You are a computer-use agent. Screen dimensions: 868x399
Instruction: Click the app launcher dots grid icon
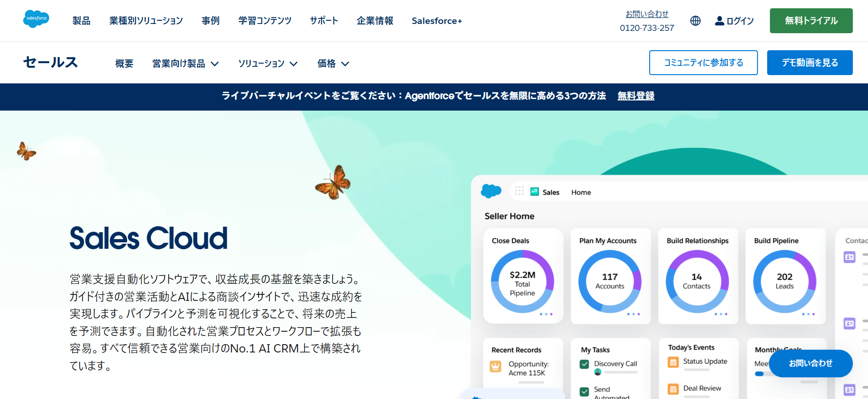click(519, 191)
